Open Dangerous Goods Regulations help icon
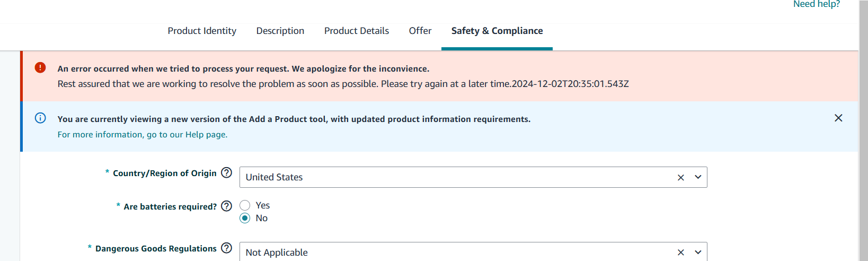Screen dimensions: 868x261 [x=226, y=248]
